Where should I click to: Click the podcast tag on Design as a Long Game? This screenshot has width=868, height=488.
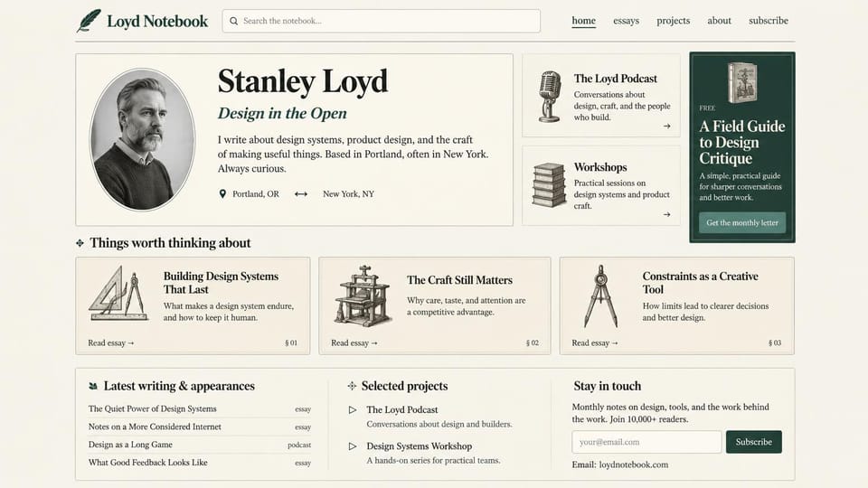pos(299,445)
